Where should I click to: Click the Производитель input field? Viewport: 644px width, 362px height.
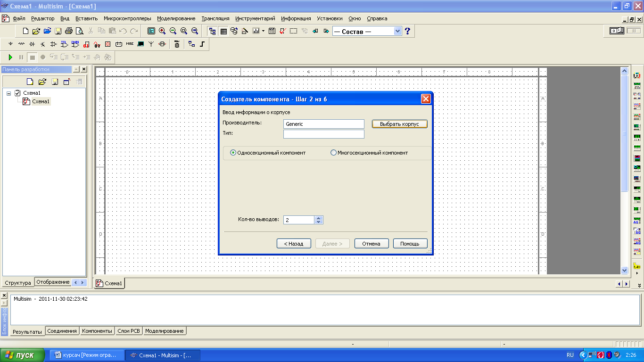pyautogui.click(x=324, y=124)
